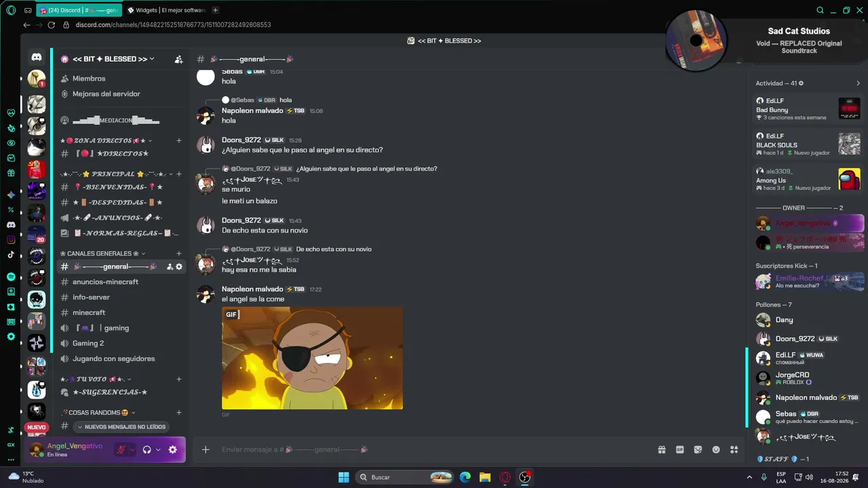Screen dimensions: 868x488
Task: Collapse the CANALES GENERALES category
Action: coord(102,253)
